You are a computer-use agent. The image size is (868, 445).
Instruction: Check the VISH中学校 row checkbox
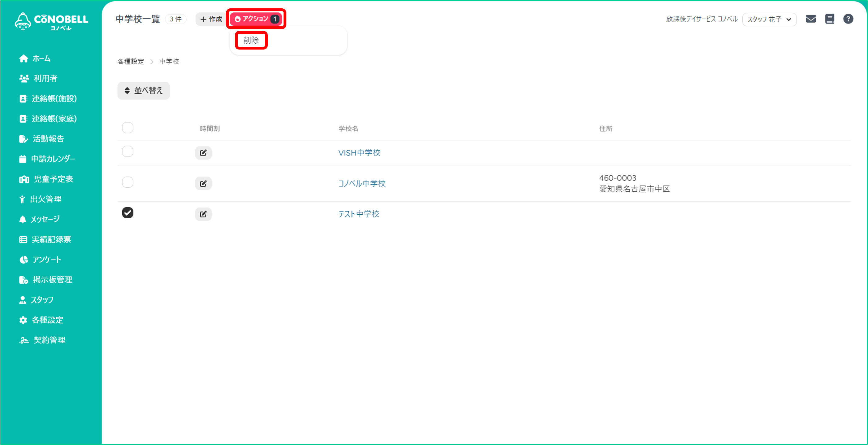(128, 152)
